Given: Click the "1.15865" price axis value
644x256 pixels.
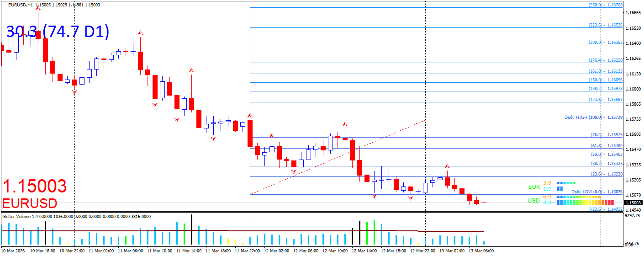Looking at the screenshot, I should click(x=634, y=104).
